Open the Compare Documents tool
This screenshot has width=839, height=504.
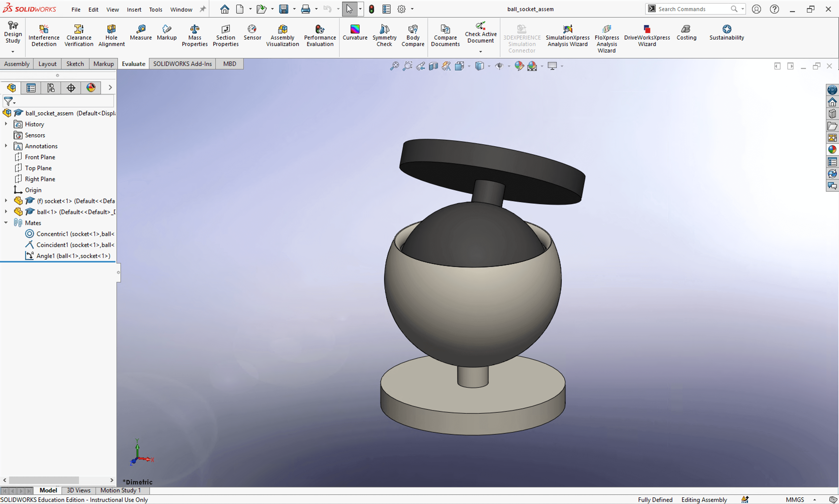click(x=445, y=36)
